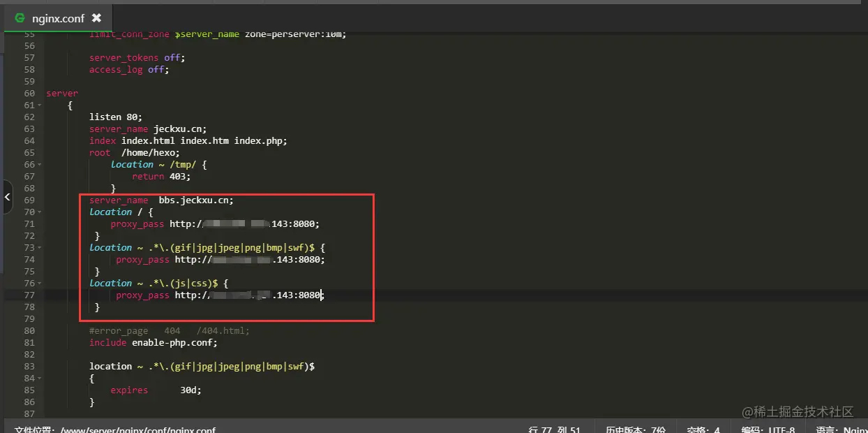Change the '编码: UTF-8' encoding setting
This screenshot has width=868, height=433.
pos(769,429)
